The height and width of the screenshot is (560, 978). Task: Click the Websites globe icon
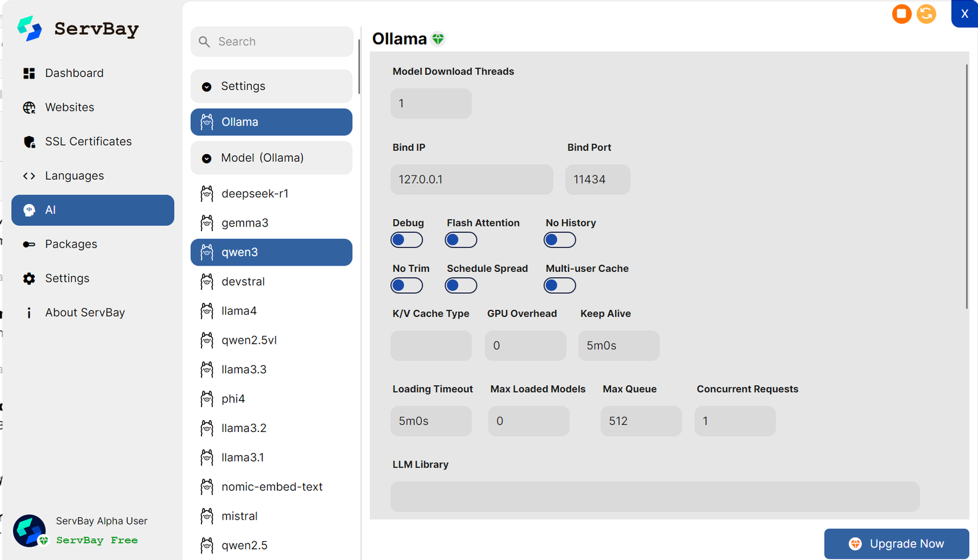29,107
